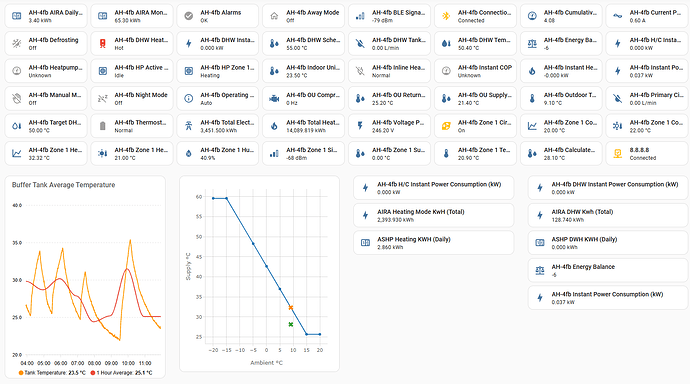
Task: Click the Total Heat flame icon showing 14,089.819 kWh
Action: 274,126
